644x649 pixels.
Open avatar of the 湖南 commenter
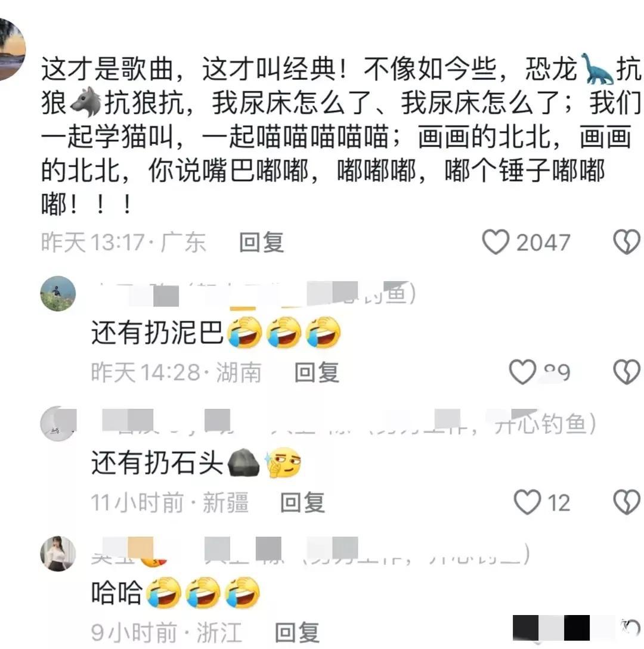pyautogui.click(x=58, y=293)
